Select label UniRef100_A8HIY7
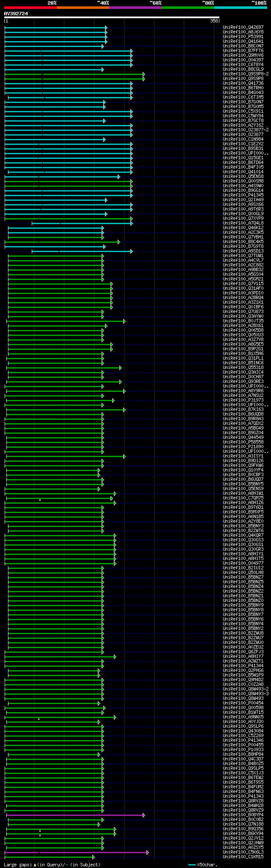 (243, 657)
